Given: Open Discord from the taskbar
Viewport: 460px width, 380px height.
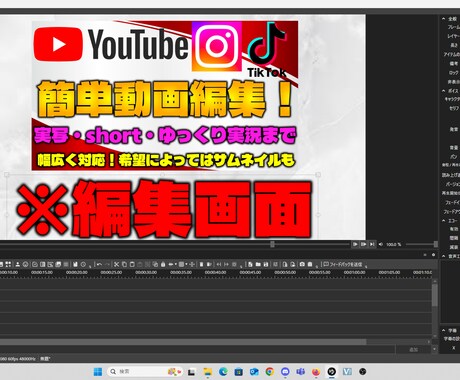Looking at the screenshot, I should [285, 372].
